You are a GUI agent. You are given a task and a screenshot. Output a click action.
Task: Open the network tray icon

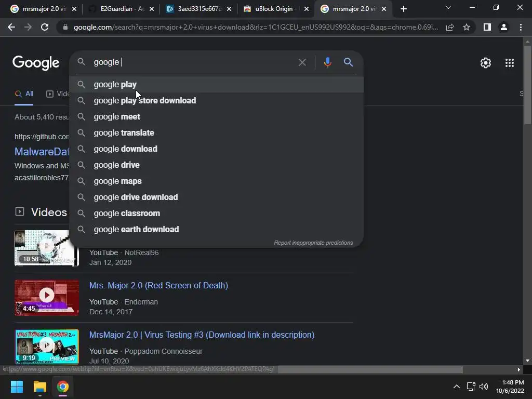pos(471,387)
